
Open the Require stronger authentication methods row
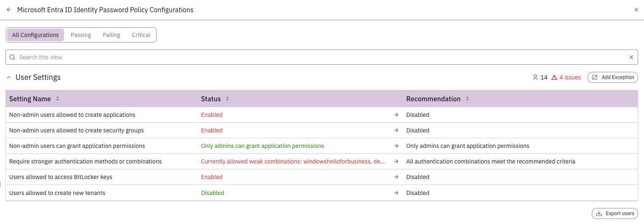tap(322, 161)
